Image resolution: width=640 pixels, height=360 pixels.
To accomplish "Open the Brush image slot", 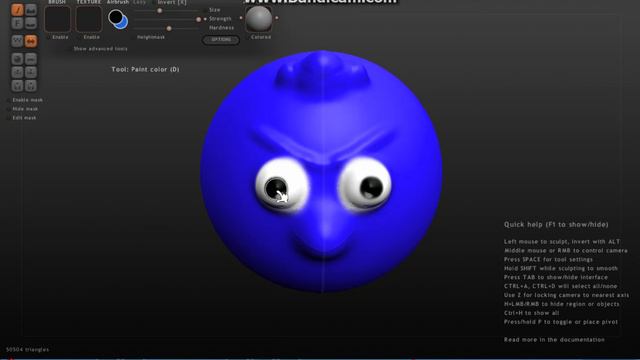I will coord(58,19).
